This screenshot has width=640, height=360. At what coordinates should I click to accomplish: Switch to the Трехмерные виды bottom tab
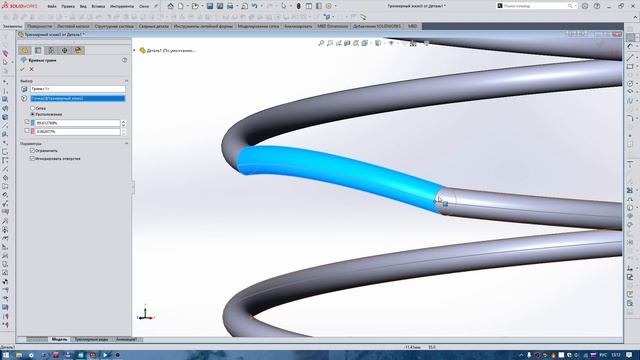coord(91,339)
